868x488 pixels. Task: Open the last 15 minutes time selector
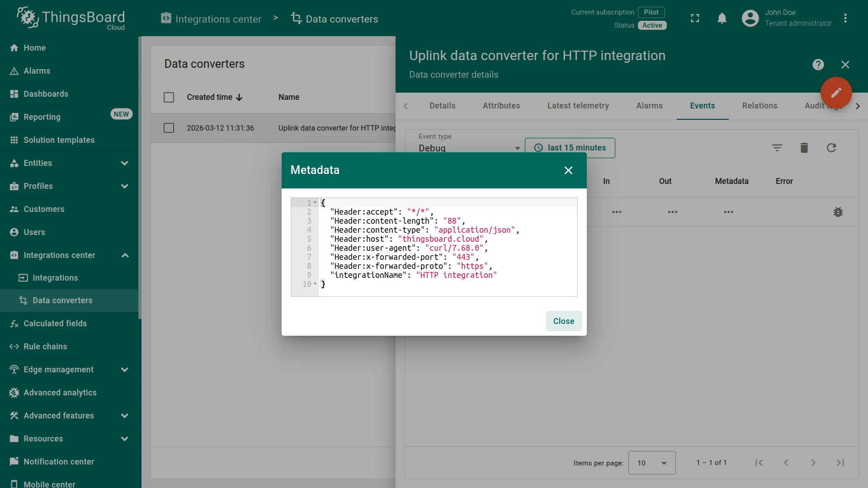[570, 148]
